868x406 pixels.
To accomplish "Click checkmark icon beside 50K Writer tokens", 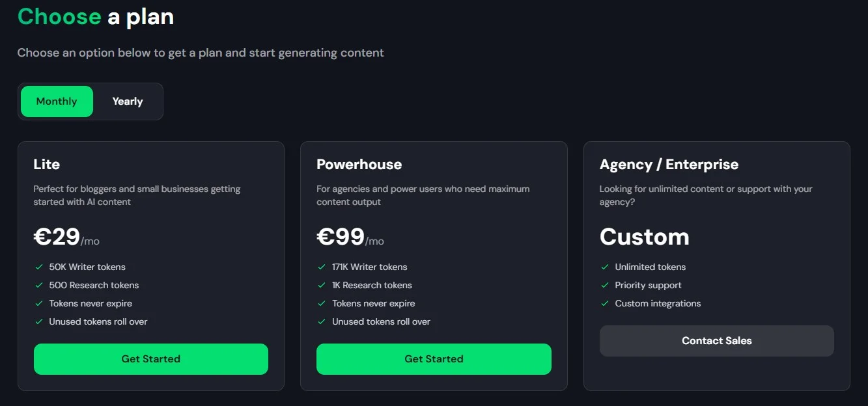I will (x=38, y=267).
